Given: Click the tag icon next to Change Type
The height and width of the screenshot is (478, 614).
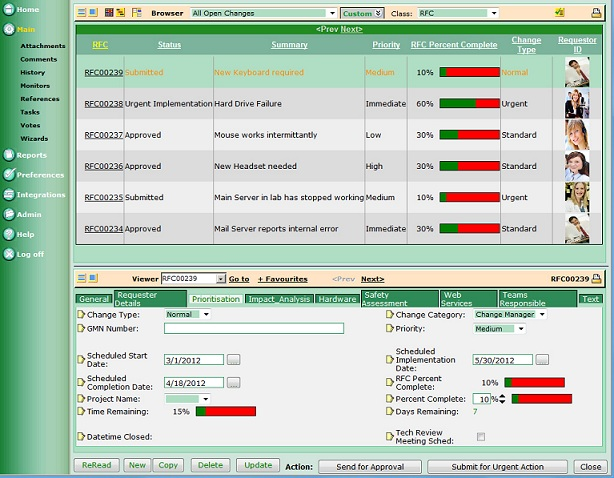Looking at the screenshot, I should tap(81, 314).
